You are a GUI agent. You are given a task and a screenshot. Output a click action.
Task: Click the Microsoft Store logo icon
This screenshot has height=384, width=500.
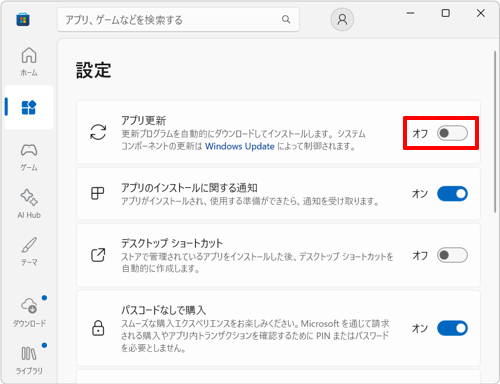click(x=23, y=19)
